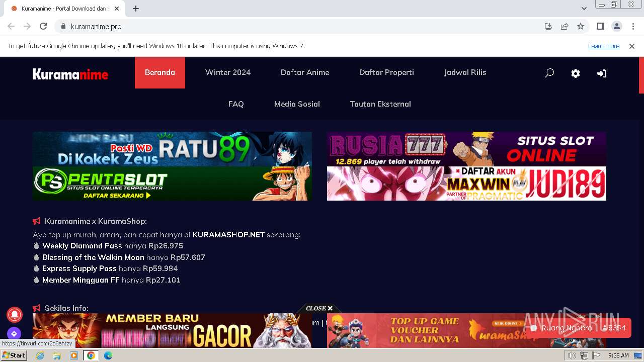Toggle the browser side panel icon
The width and height of the screenshot is (644, 362).
coord(600,26)
